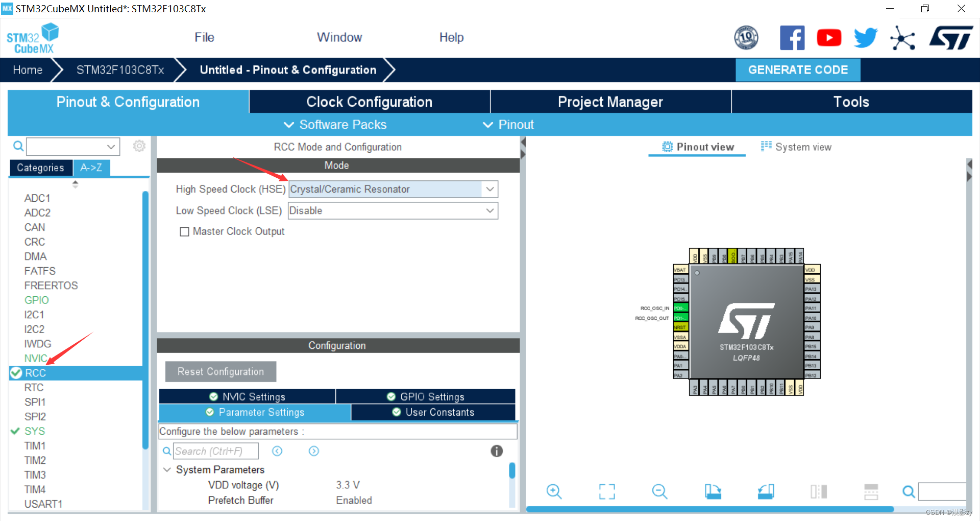The image size is (980, 521).
Task: Zoom out of the chip pinout
Action: [x=659, y=491]
